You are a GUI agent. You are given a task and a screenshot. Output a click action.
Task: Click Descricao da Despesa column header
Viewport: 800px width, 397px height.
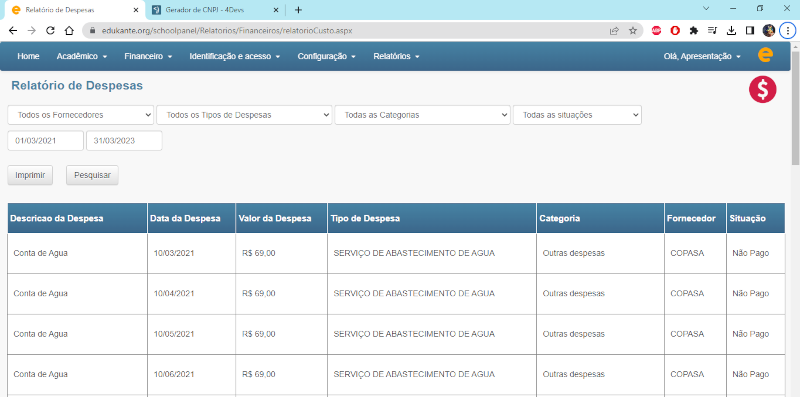[x=78, y=218]
